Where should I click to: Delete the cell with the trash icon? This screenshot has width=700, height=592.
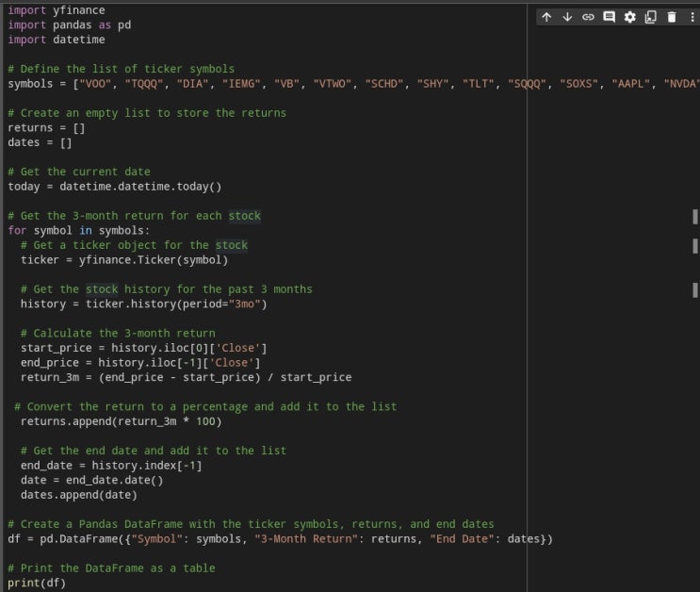(672, 17)
